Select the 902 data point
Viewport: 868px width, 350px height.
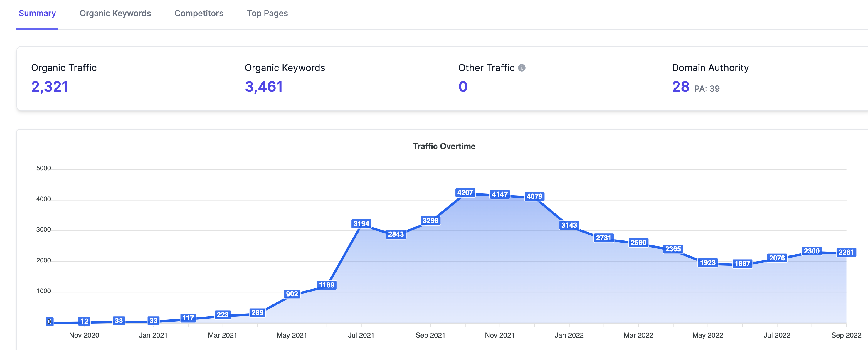[292, 294]
